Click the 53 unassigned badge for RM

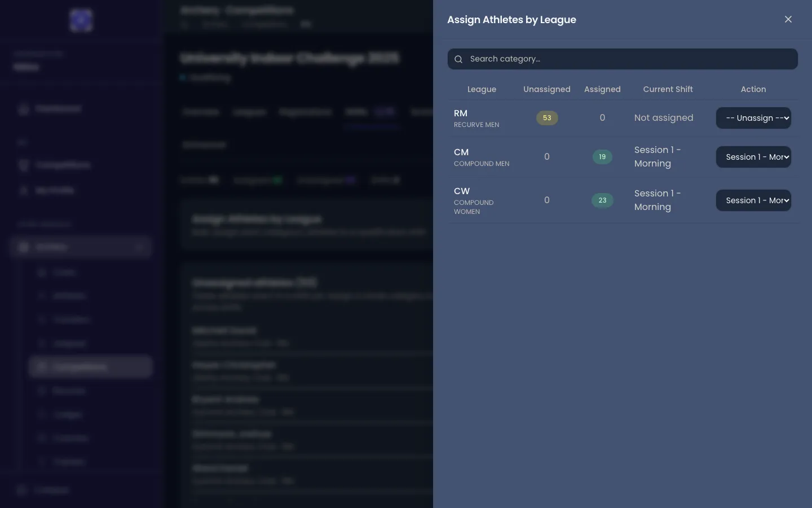(x=547, y=118)
